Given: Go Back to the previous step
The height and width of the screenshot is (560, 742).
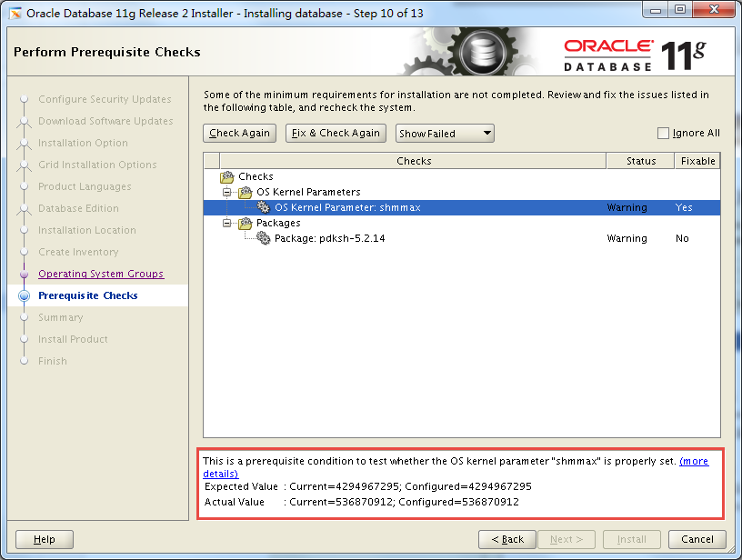Looking at the screenshot, I should [506, 539].
